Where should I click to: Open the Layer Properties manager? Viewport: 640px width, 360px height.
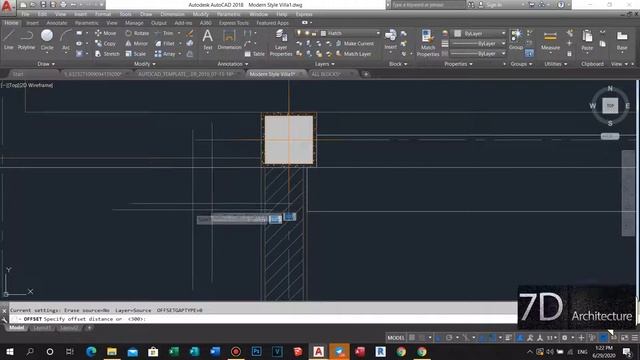pos(281,43)
